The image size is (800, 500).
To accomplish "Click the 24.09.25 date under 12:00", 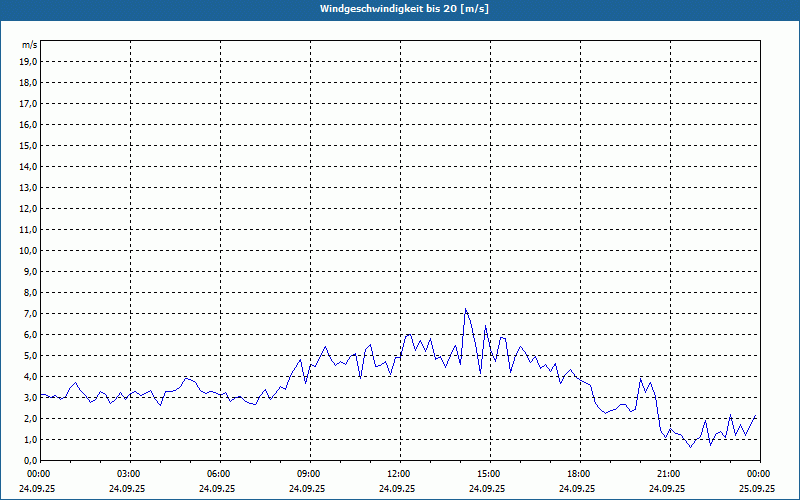I will tap(398, 489).
